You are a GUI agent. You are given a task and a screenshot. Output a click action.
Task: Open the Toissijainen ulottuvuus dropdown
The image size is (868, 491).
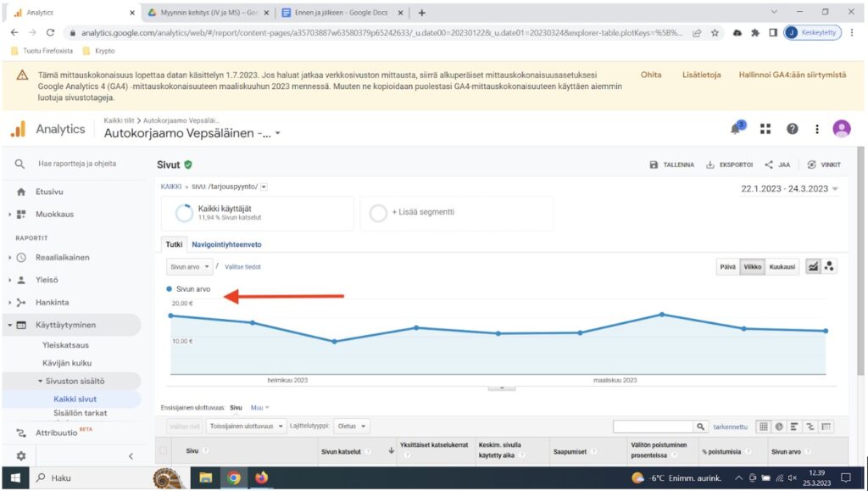[x=246, y=427]
